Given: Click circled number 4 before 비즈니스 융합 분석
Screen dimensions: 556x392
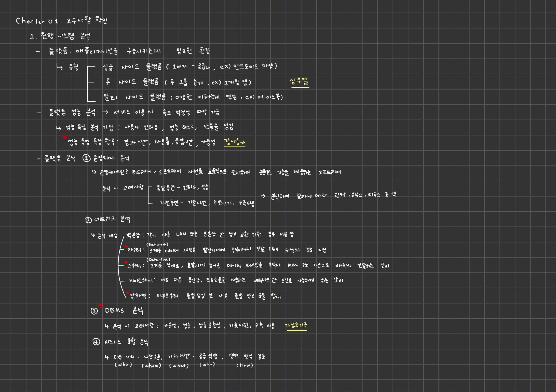Looking at the screenshot, I should [96, 342].
